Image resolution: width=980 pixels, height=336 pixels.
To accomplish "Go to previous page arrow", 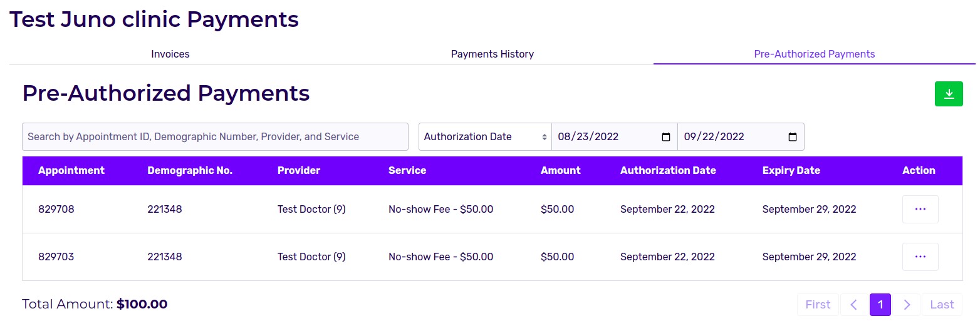I will pos(853,305).
